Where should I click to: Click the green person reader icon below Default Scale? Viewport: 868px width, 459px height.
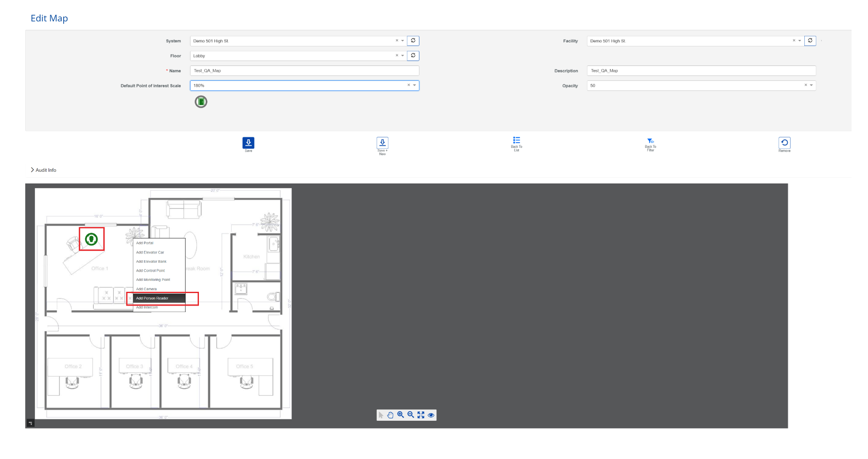click(x=201, y=101)
